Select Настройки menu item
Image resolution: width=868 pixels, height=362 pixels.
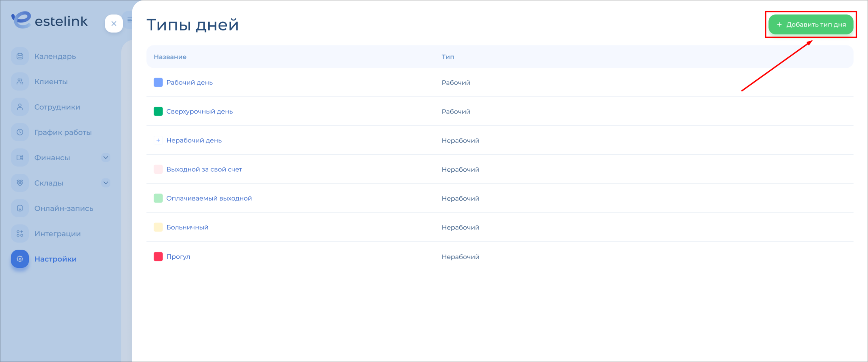pyautogui.click(x=55, y=259)
